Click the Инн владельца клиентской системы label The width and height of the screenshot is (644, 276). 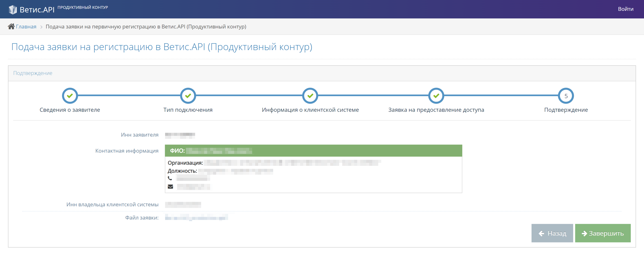[x=112, y=204]
